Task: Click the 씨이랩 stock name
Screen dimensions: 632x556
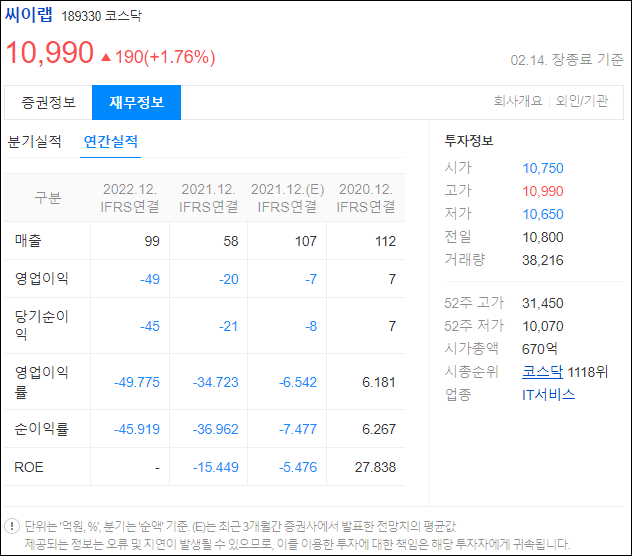Action: tap(28, 15)
